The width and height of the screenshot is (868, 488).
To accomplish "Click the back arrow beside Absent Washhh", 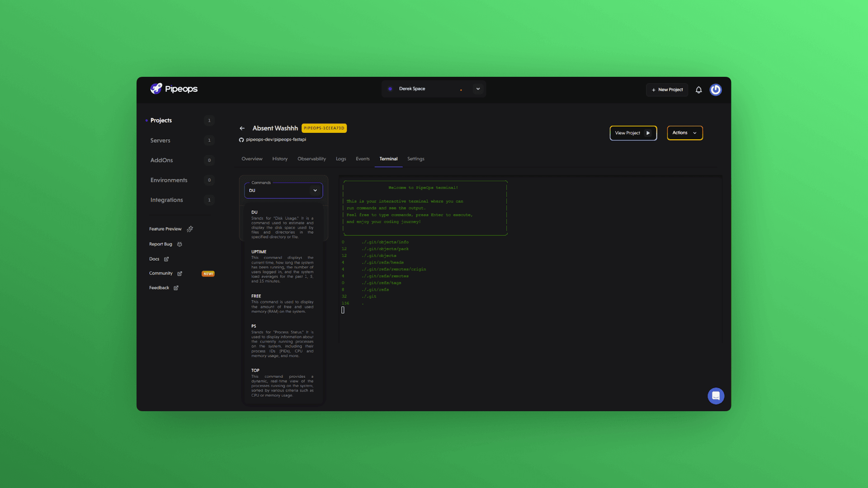I will [x=242, y=128].
